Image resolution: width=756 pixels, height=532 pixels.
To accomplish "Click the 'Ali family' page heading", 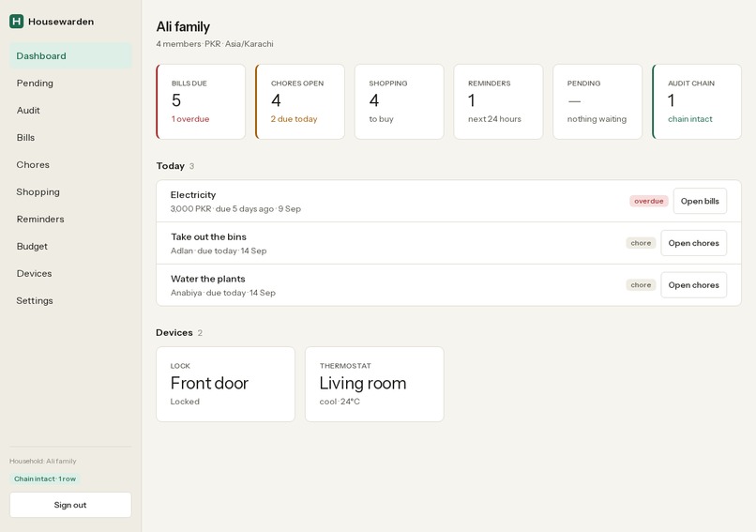I will pos(183,26).
